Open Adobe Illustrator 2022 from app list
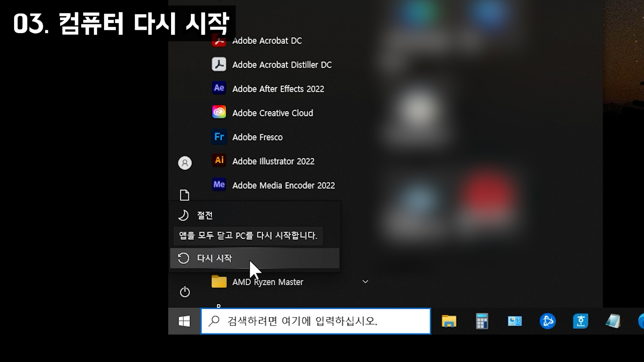The width and height of the screenshot is (644, 362). coord(273,161)
